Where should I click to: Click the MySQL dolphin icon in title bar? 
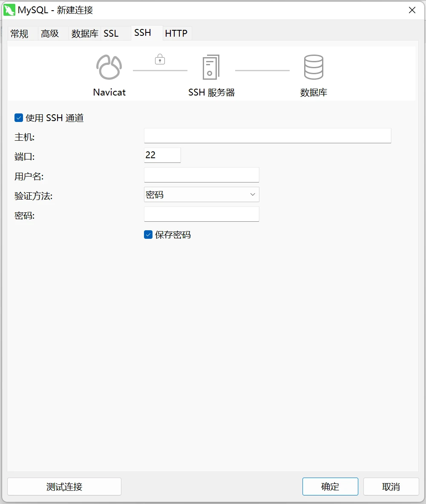(x=9, y=10)
